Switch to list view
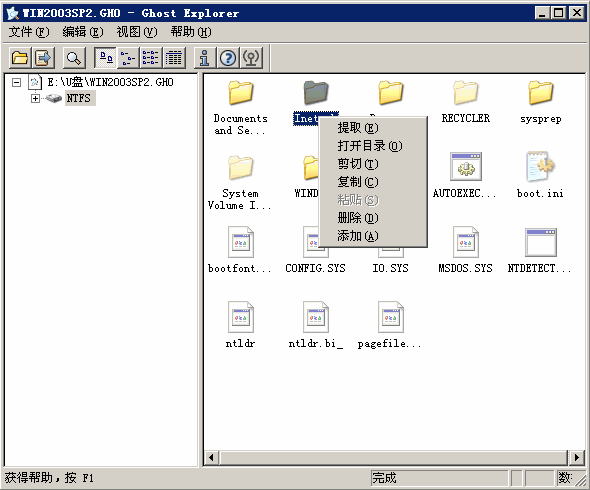 click(151, 58)
